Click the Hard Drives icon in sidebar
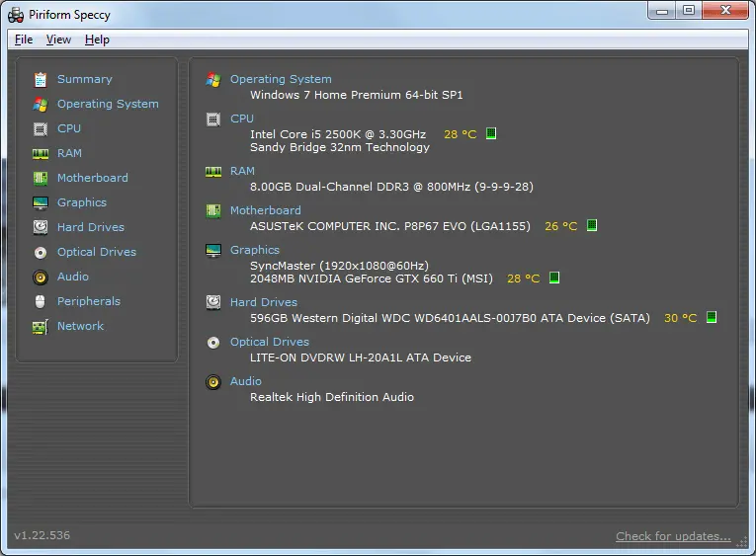 click(41, 227)
